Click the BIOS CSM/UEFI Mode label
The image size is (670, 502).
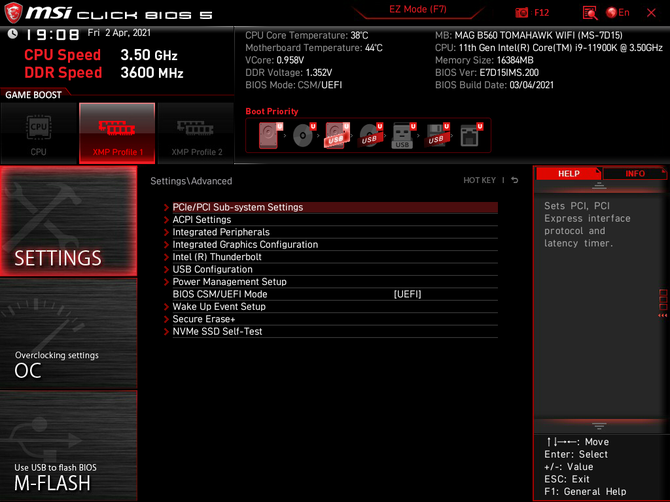coord(220,294)
